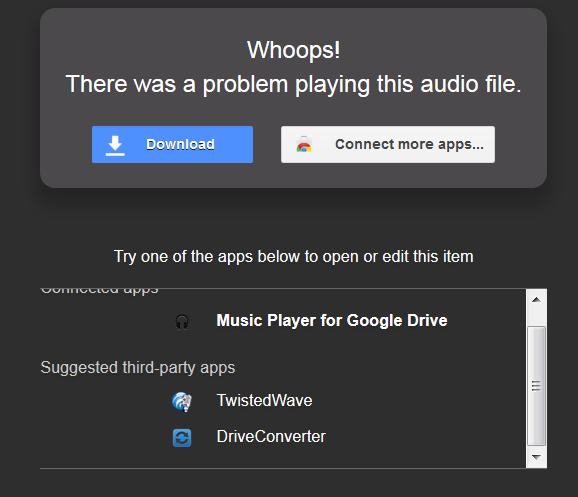Open with TwistedWave app
This screenshot has height=497, width=578.
(x=264, y=401)
